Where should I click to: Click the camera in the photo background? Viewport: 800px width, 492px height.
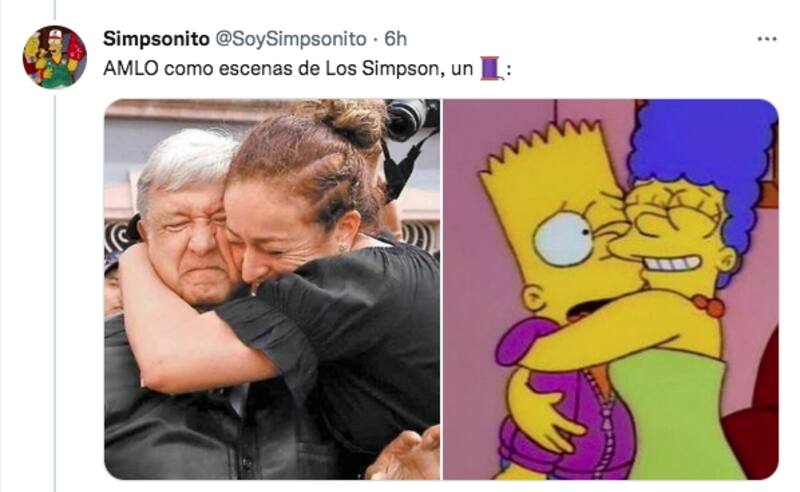[411, 120]
